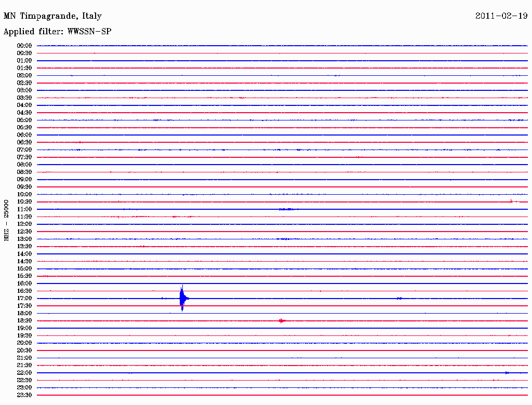
Task: Click the 16:30 time label
Action: (x=24, y=291)
